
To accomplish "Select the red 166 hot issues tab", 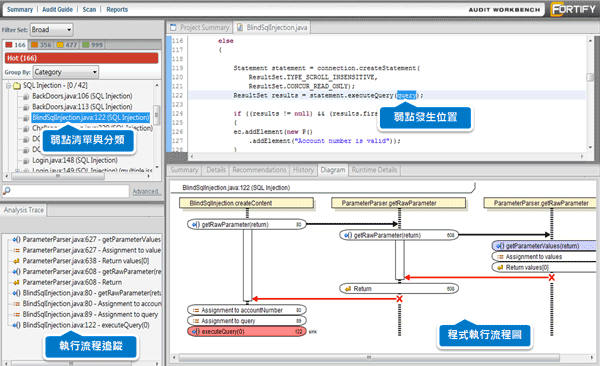I will [x=15, y=45].
